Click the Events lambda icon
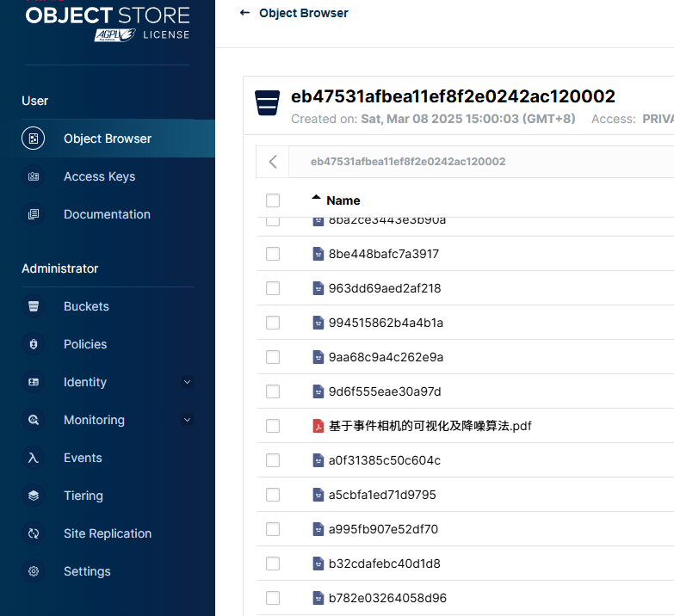This screenshot has width=674, height=616. [x=33, y=458]
